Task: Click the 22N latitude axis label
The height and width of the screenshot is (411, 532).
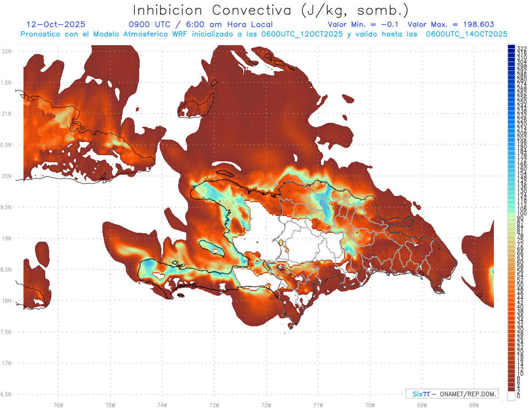Action: [x=6, y=51]
